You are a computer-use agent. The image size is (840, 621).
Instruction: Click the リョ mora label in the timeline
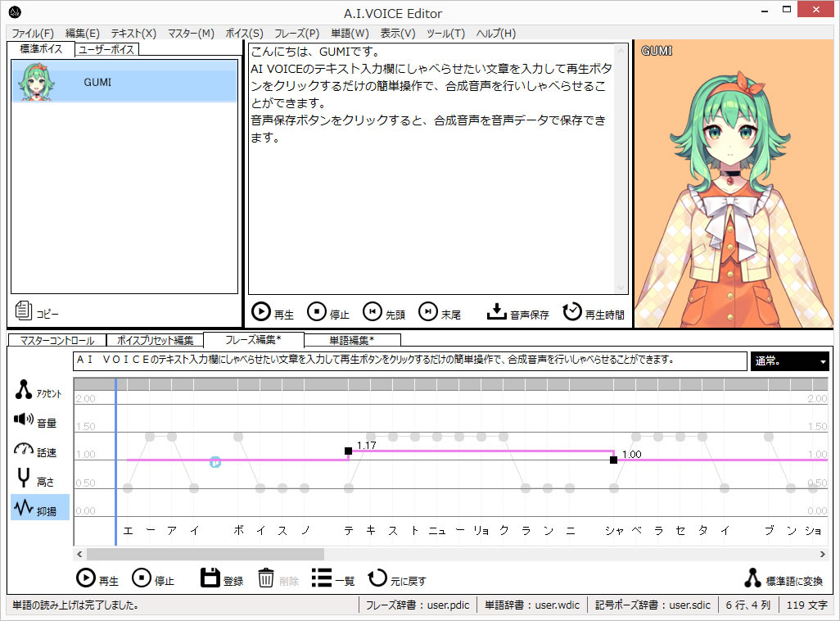481,530
